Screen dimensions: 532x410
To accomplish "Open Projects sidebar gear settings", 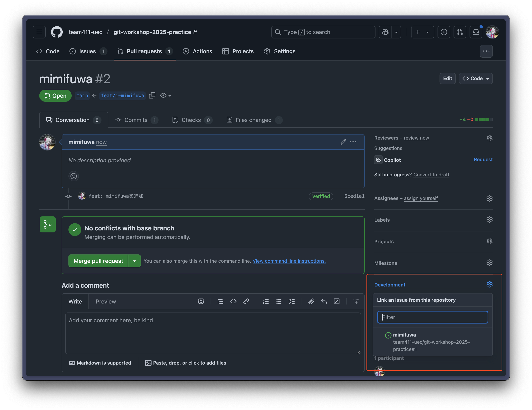I will (x=489, y=241).
